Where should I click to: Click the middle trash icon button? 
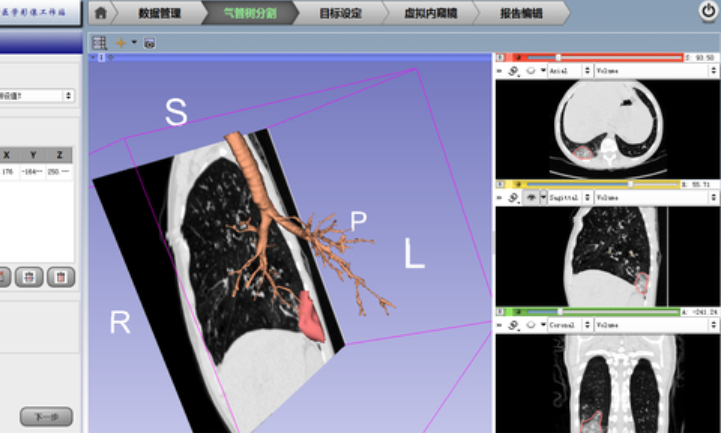coord(30,277)
